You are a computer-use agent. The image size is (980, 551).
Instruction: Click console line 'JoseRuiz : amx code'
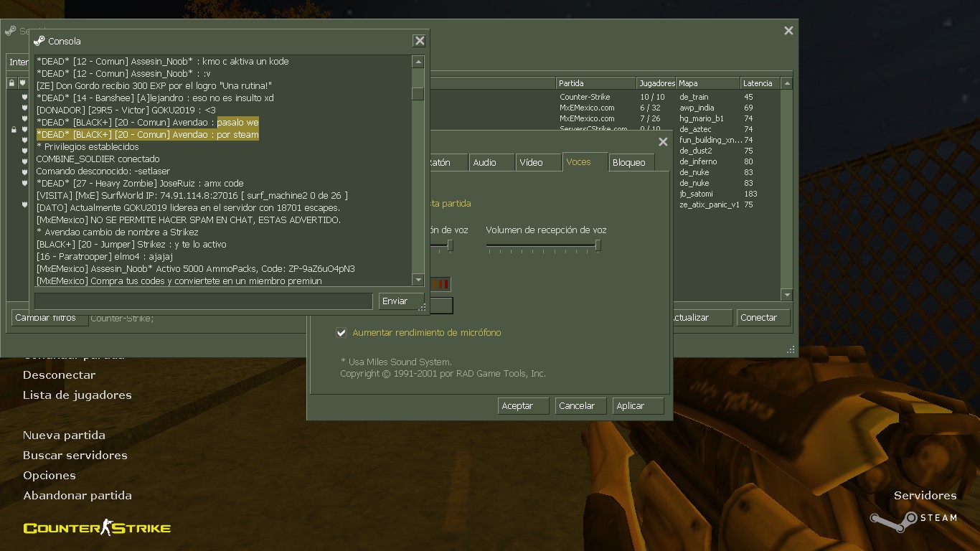140,184
